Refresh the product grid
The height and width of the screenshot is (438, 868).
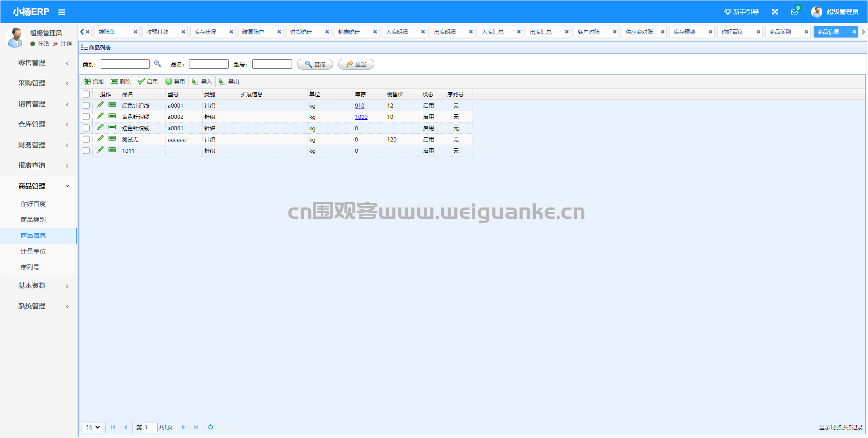pyautogui.click(x=211, y=427)
